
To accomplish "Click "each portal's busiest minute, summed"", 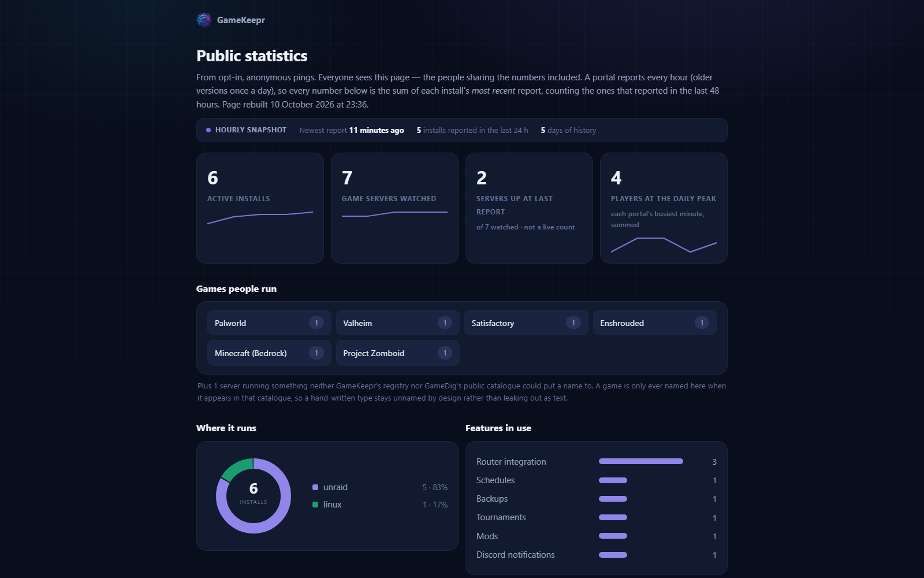I will pyautogui.click(x=658, y=219).
